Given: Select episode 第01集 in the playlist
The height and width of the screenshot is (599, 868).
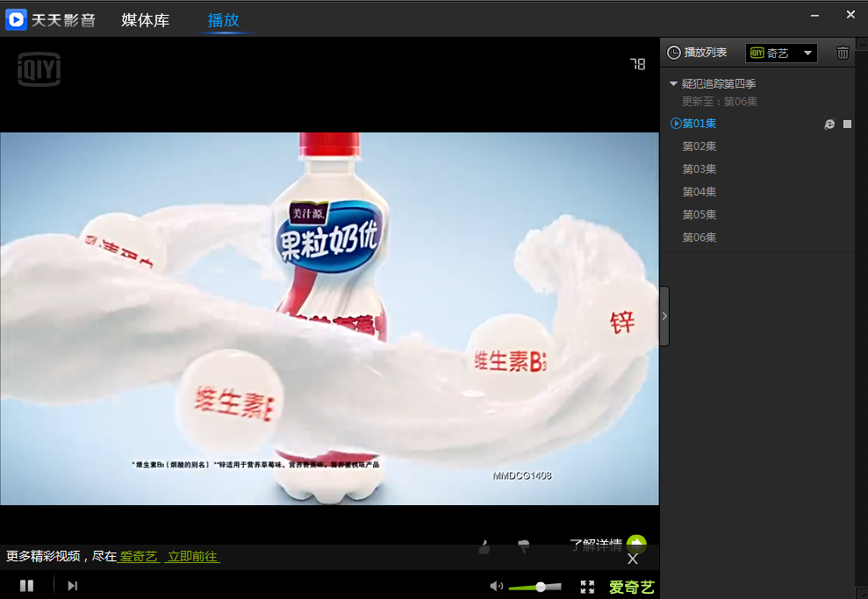Looking at the screenshot, I should (699, 124).
